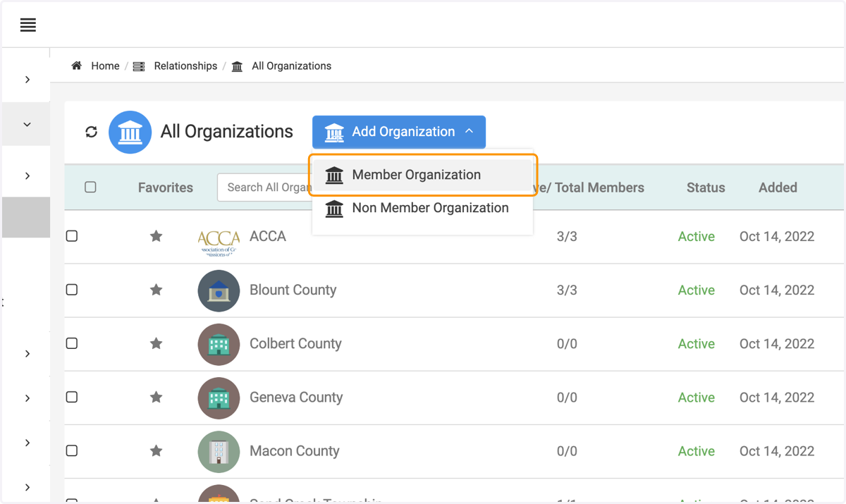
Task: Open the Blount County avatar icon
Action: (x=219, y=290)
